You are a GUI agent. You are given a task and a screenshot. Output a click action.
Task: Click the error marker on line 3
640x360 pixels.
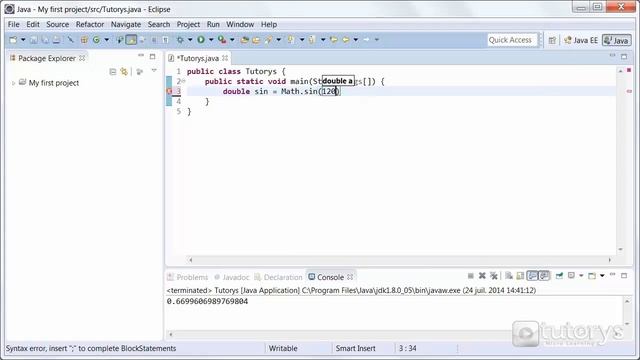coord(169,91)
